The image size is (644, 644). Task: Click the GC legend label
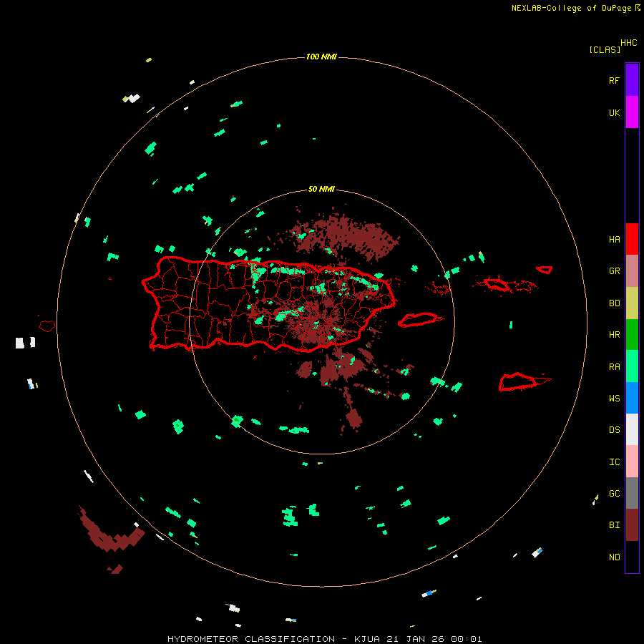(x=614, y=494)
